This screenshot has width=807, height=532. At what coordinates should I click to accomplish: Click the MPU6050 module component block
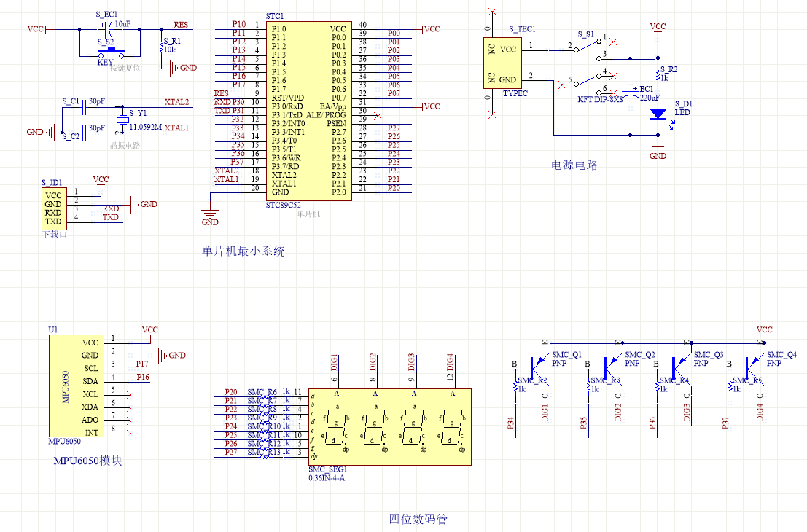tap(77, 386)
